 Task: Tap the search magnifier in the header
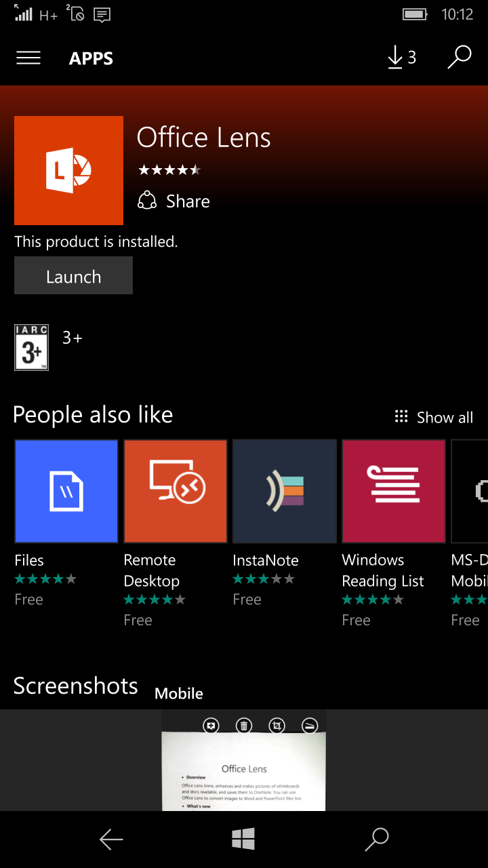460,58
